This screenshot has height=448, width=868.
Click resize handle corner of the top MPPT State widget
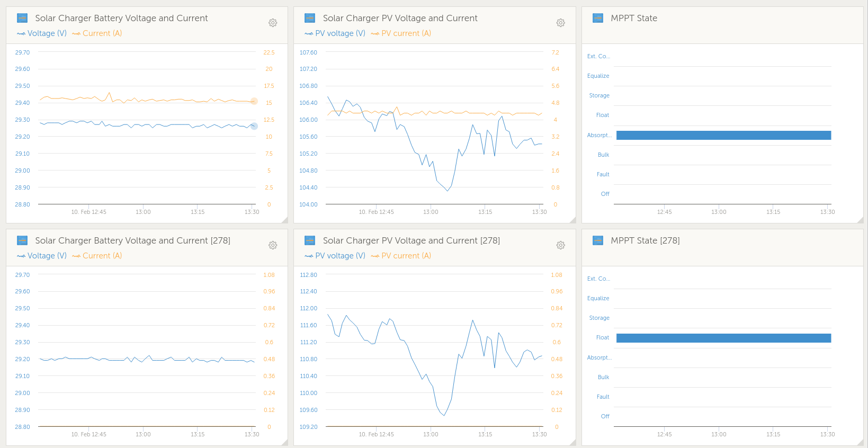pos(861,220)
